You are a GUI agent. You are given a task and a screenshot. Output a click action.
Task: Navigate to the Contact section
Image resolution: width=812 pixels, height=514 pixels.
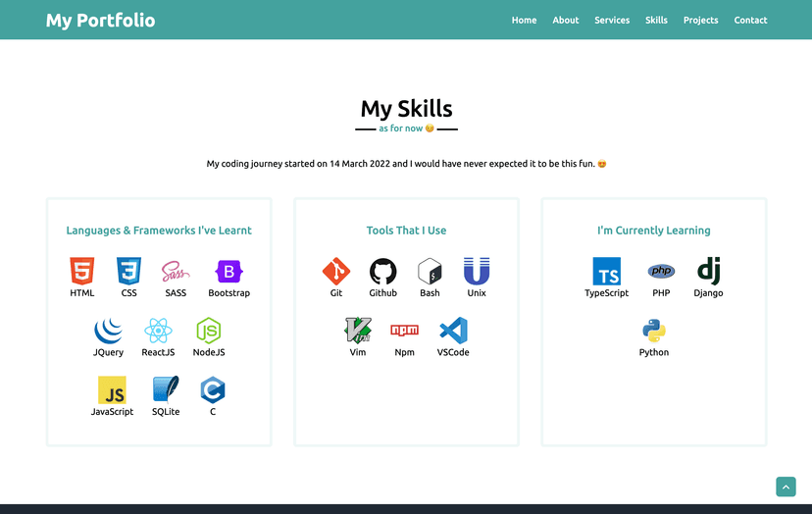pos(750,21)
